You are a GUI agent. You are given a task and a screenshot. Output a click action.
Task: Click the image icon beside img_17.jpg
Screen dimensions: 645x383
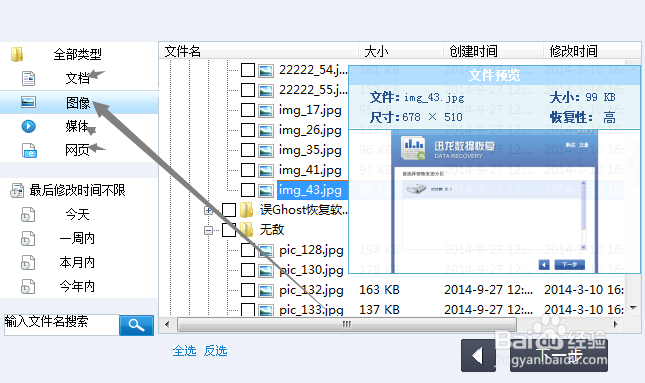266,110
